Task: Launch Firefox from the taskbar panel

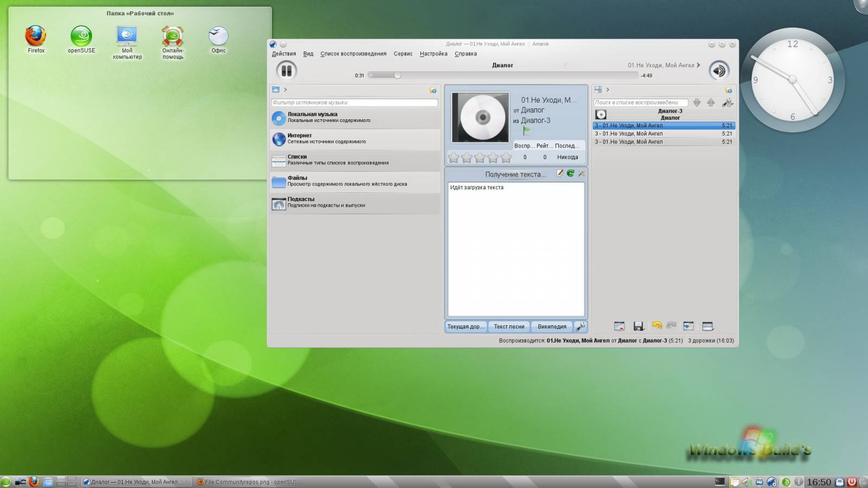Action: [34, 481]
